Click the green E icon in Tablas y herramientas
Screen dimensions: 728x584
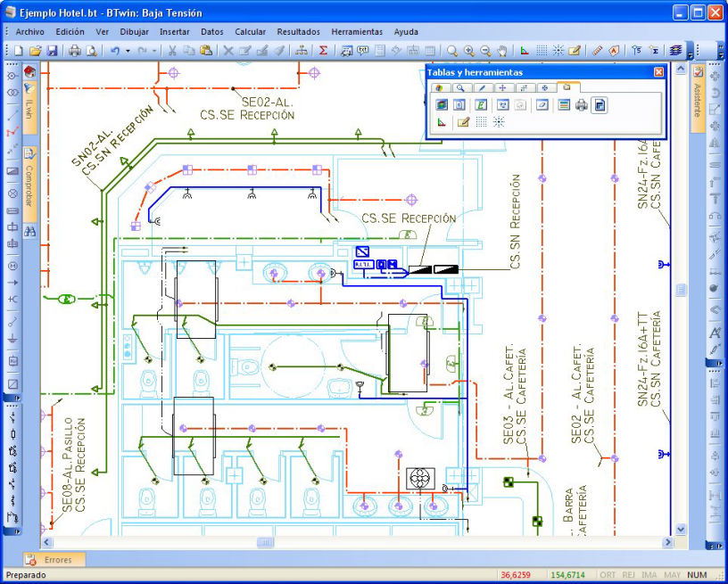click(x=481, y=105)
